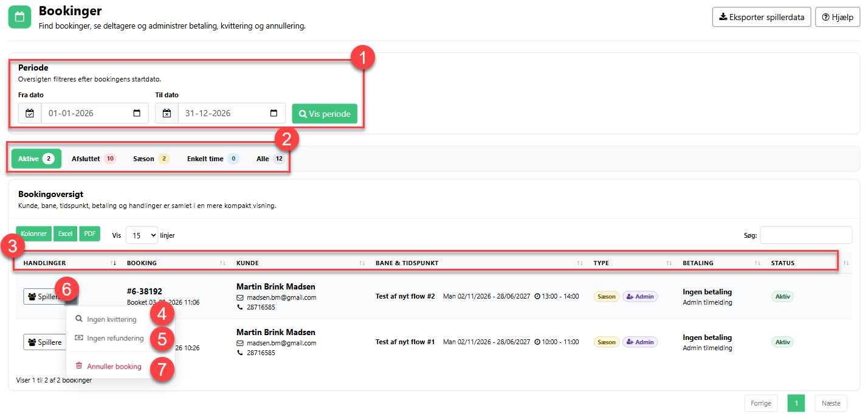Open the date picker icon in Til dato
The height and width of the screenshot is (419, 868).
[274, 113]
